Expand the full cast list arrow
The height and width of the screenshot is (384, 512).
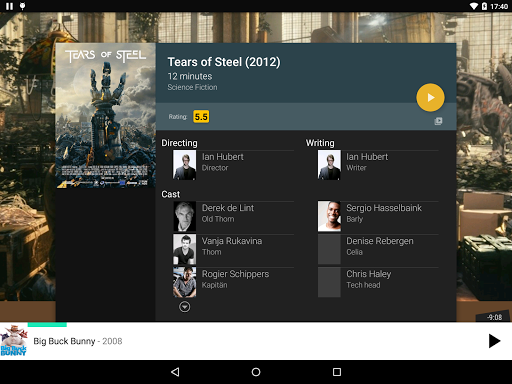click(184, 307)
